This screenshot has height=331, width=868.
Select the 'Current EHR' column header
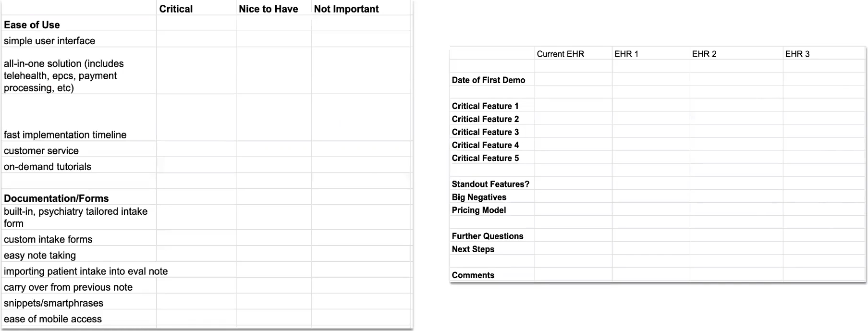coord(561,54)
